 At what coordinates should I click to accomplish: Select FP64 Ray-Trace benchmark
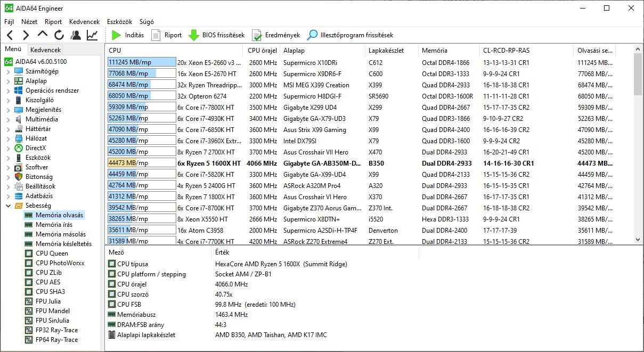56,339
